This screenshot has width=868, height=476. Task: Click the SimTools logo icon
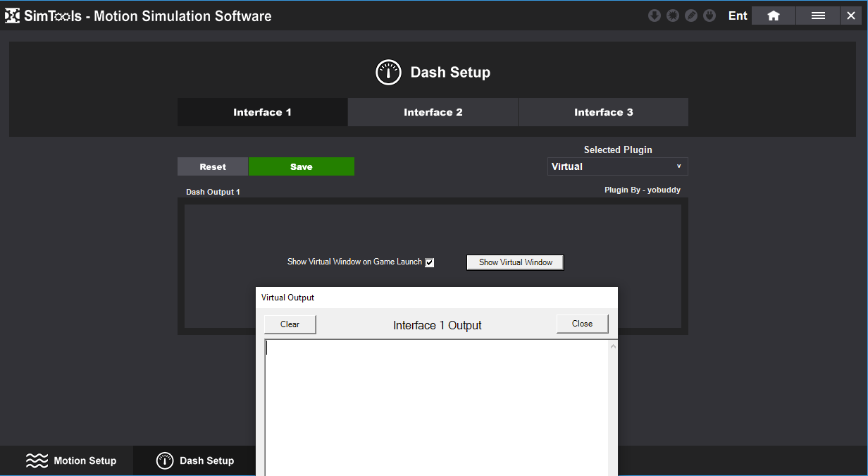pyautogui.click(x=13, y=16)
